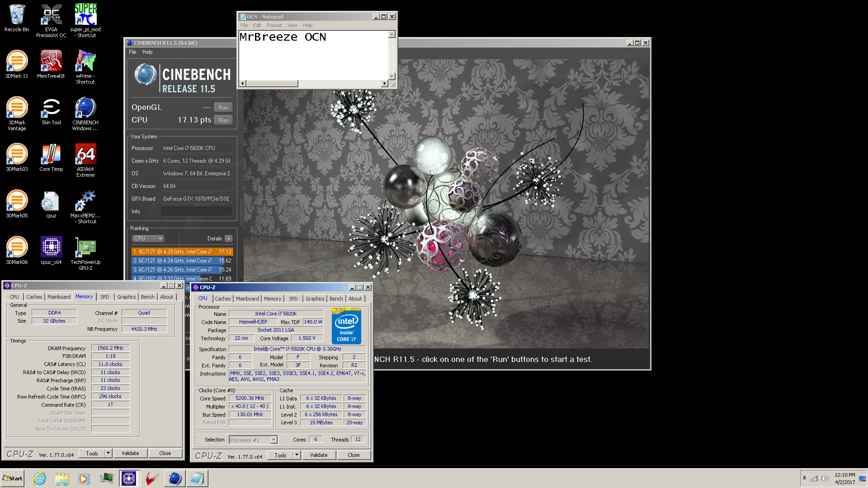Viewport: 868px width, 488px height.
Task: Open the Recycle Bin desktop icon
Action: pyautogui.click(x=17, y=18)
